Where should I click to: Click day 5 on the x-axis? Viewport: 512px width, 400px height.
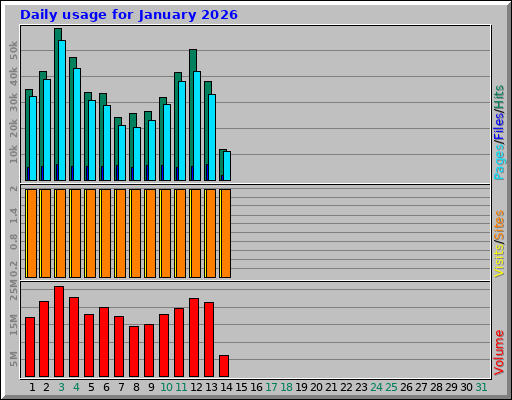[91, 387]
